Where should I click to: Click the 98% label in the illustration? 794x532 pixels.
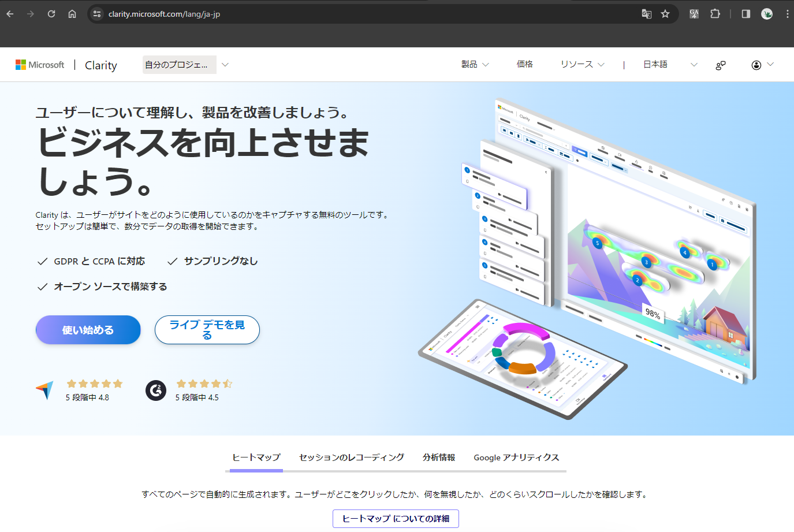point(653,313)
